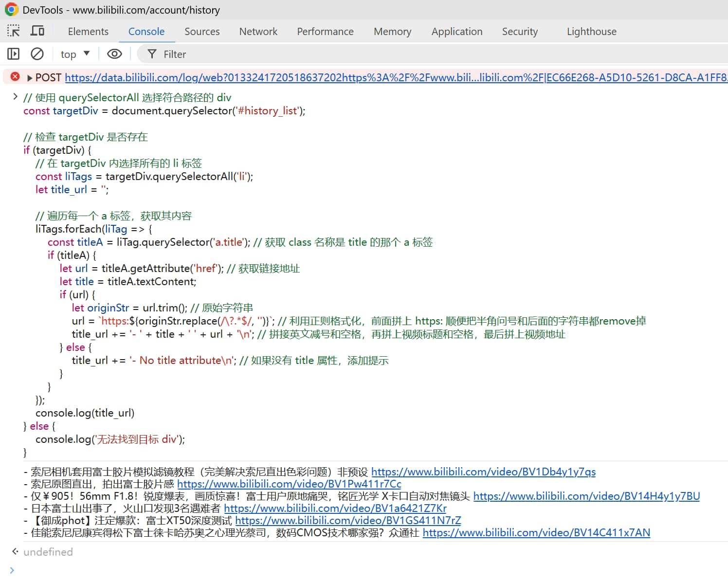Click 'const liTags = targetDiv.querySelectorAll' line
Image resolution: width=728 pixels, height=582 pixels.
(x=144, y=176)
